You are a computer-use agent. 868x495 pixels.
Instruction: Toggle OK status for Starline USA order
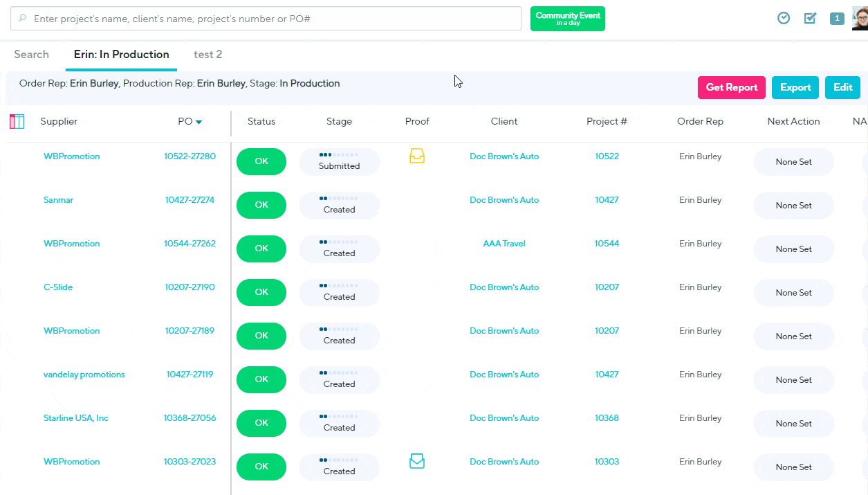point(261,423)
